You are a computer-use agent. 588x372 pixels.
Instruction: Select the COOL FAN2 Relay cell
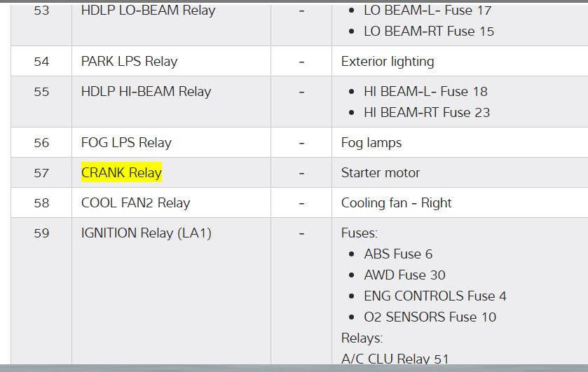pos(135,203)
